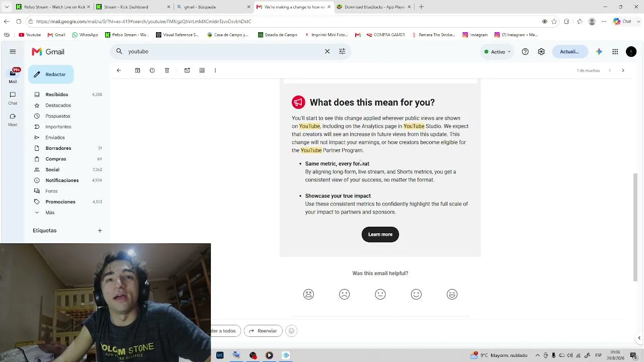The height and width of the screenshot is (362, 644).
Task: Add an emoji reaction to the email
Action: point(291,331)
